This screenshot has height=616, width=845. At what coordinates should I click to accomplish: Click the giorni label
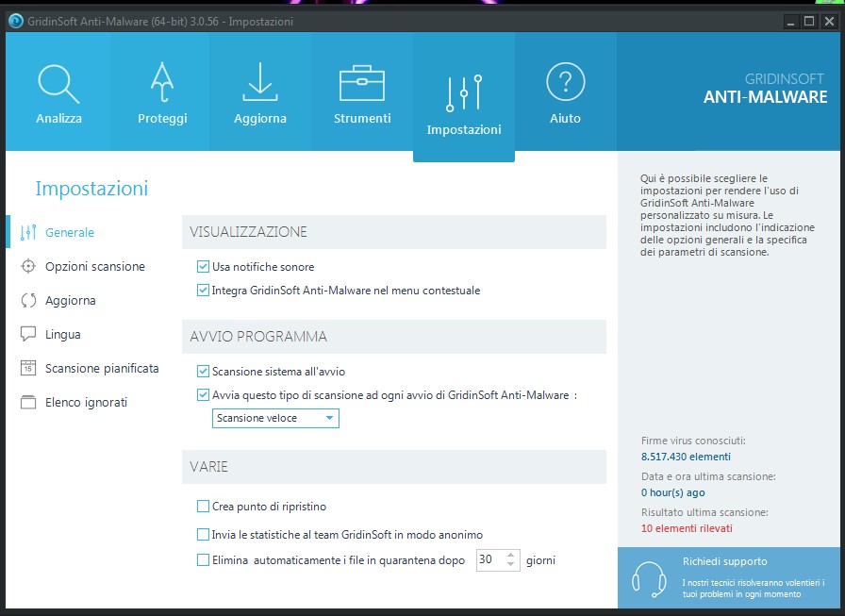(x=540, y=560)
